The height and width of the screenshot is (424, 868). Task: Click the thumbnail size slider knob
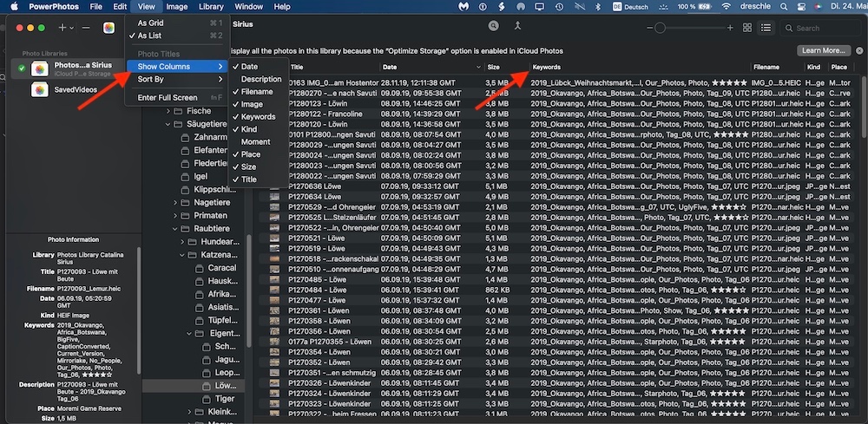click(660, 28)
